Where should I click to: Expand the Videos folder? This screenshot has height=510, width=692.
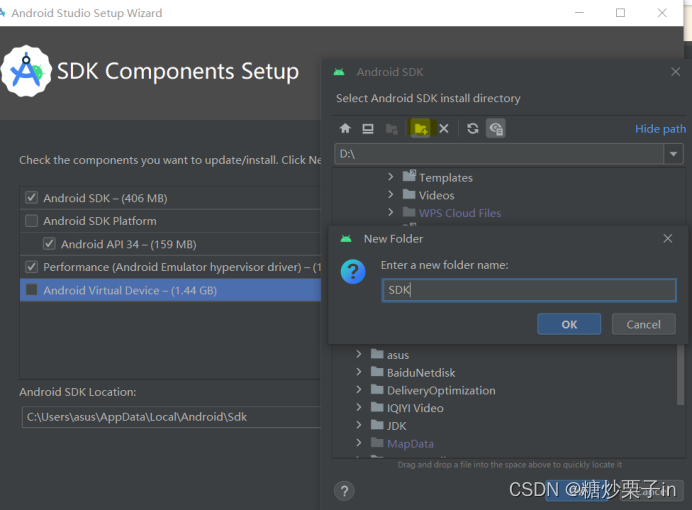tap(390, 195)
